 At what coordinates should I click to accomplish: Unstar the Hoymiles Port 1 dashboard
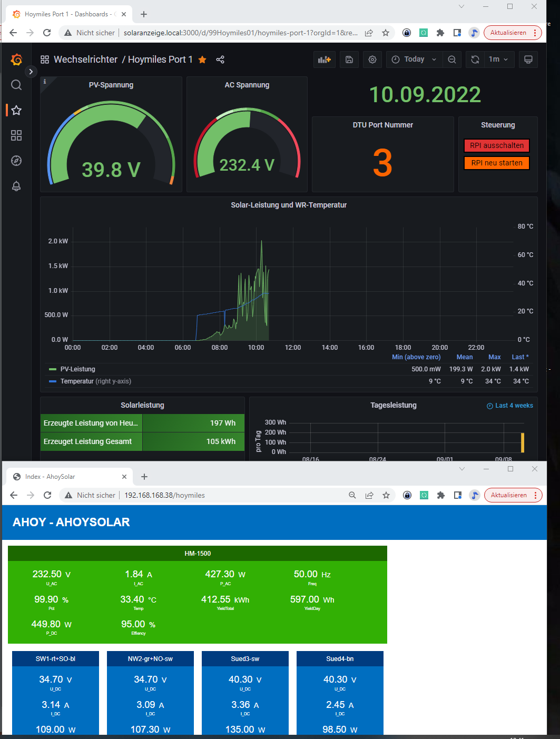(202, 60)
